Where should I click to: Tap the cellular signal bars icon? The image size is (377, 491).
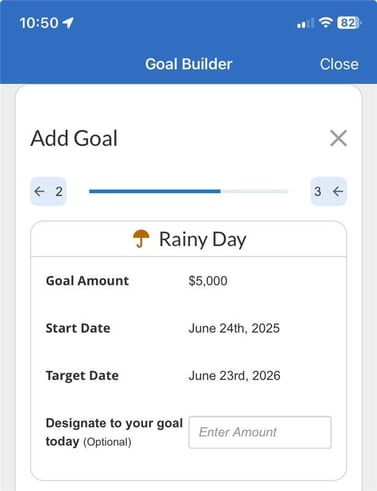(x=305, y=23)
